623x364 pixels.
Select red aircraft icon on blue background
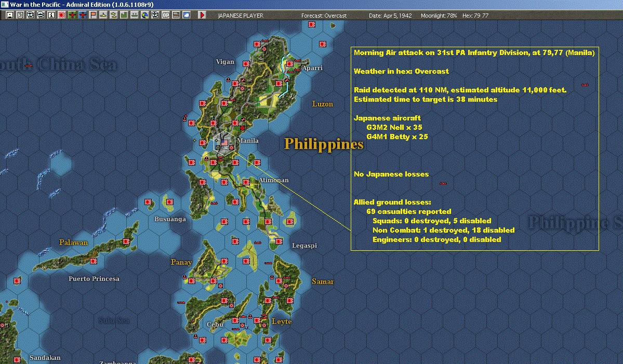click(82, 15)
